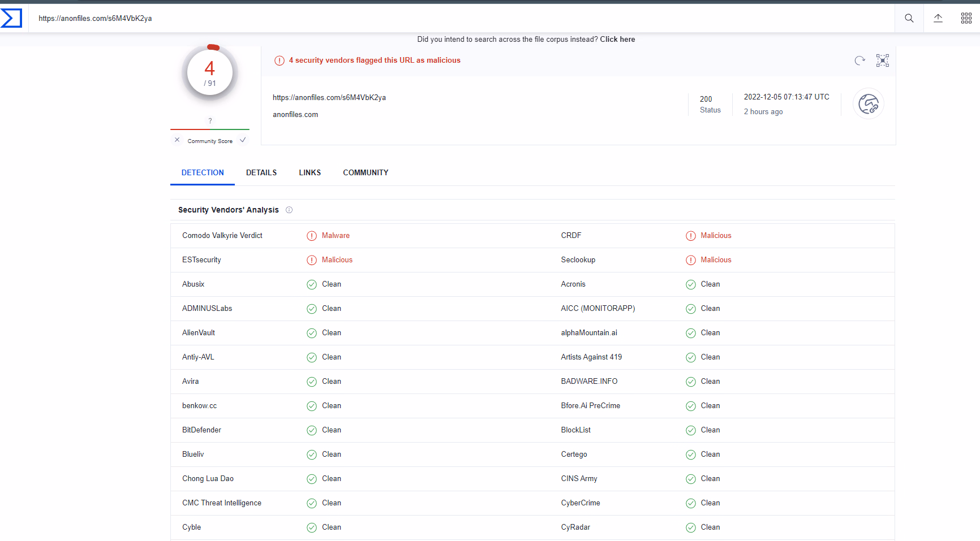
Task: Click the '2 hours ago' text
Action: (x=763, y=112)
